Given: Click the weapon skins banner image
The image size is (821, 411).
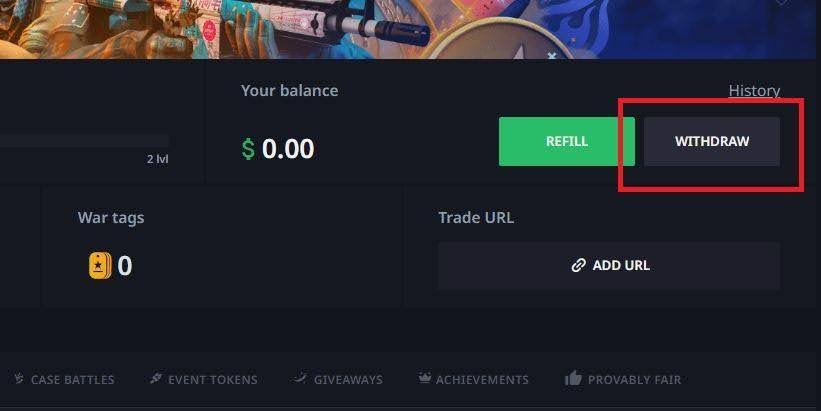Looking at the screenshot, I should [410, 29].
